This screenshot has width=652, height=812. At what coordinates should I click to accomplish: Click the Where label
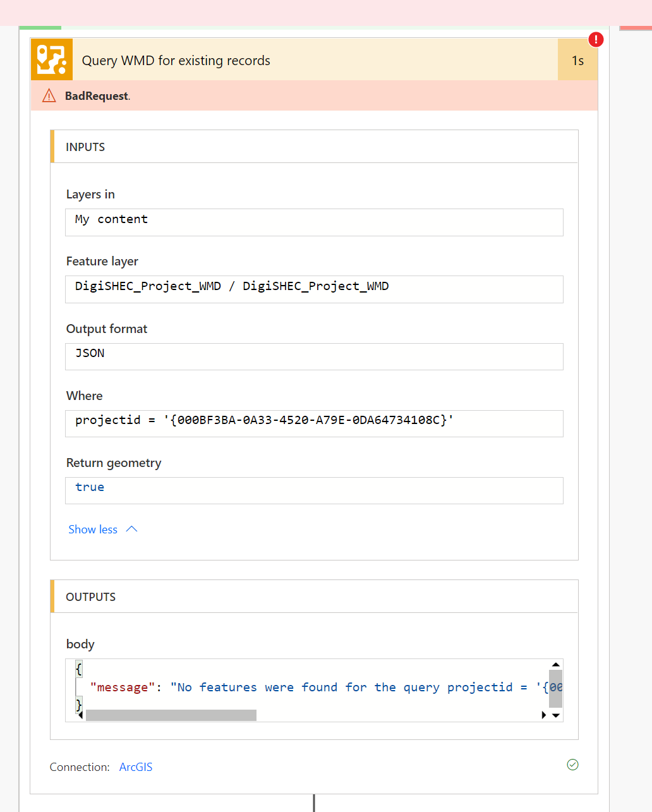pyautogui.click(x=84, y=396)
